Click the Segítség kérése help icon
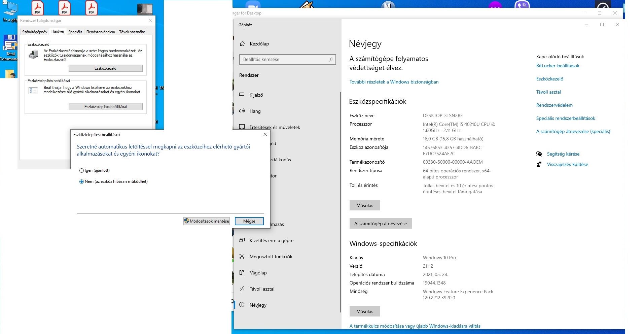Image resolution: width=644 pixels, height=334 pixels. coord(539,154)
